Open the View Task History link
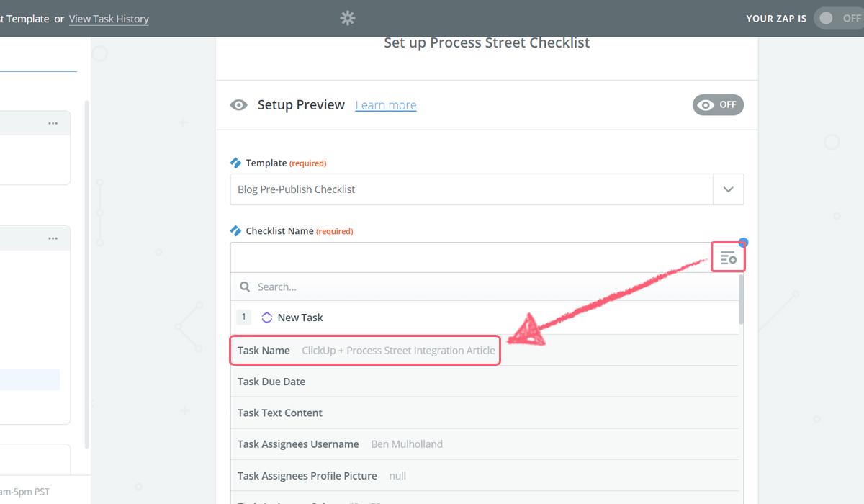The width and height of the screenshot is (864, 504). point(109,19)
